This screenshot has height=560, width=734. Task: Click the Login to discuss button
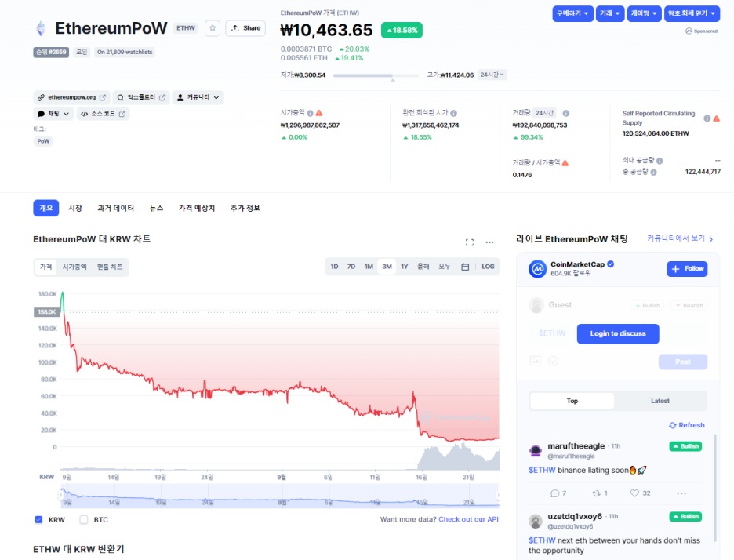618,334
